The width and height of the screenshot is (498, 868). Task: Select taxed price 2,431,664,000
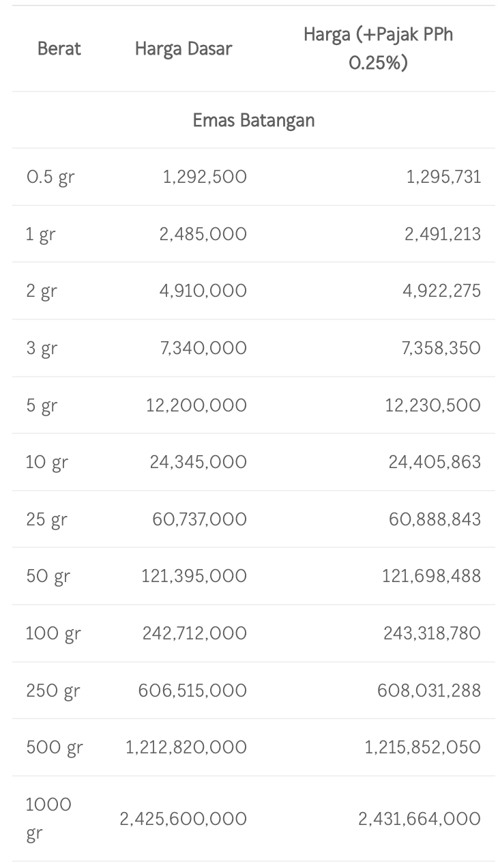420,819
